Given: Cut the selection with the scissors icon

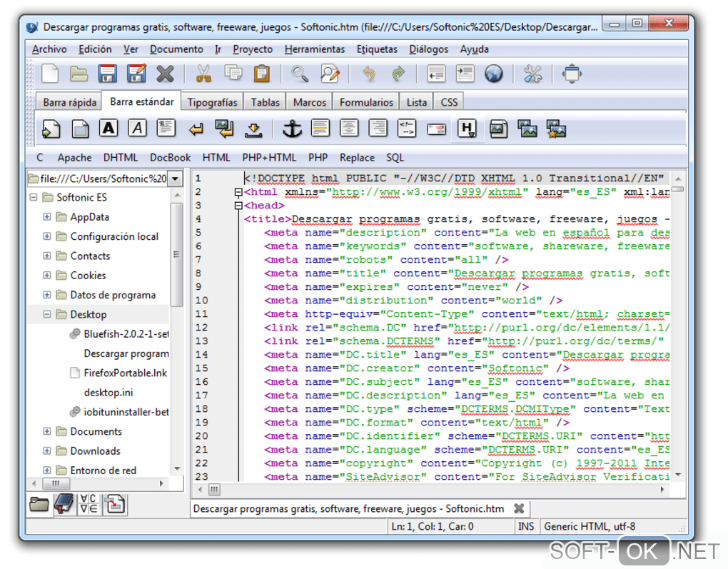Looking at the screenshot, I should [203, 74].
